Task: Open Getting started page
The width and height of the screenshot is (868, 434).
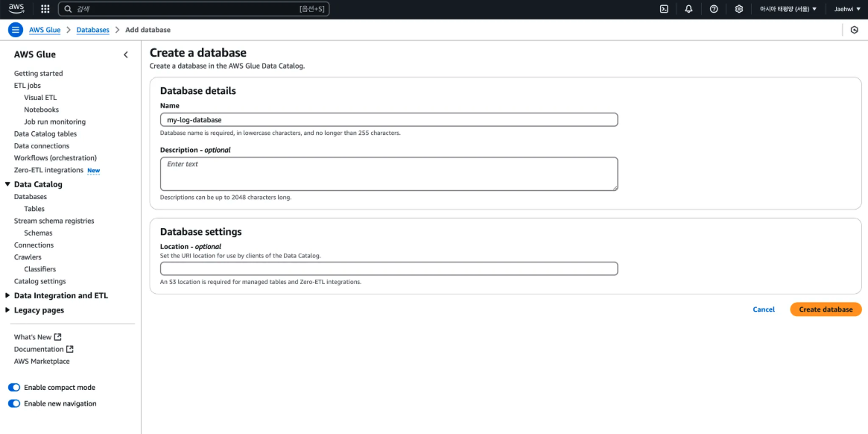Action: tap(38, 73)
